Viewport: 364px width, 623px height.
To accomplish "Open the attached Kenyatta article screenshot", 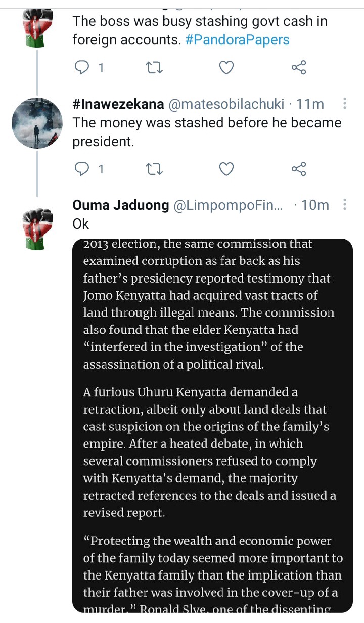I will (x=212, y=425).
